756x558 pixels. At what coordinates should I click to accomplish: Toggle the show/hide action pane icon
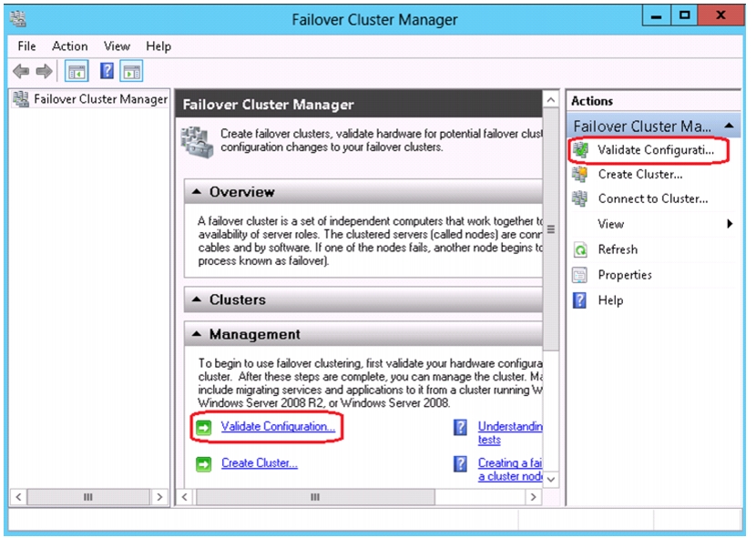coord(132,71)
